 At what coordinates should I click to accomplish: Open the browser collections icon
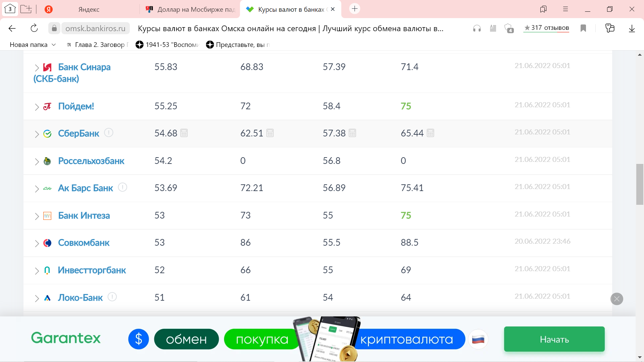610,28
